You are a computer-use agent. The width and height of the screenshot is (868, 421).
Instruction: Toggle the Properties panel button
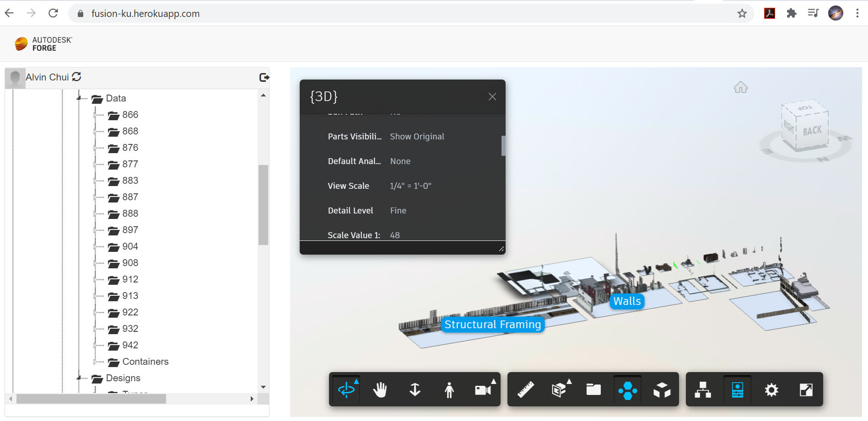coord(737,390)
